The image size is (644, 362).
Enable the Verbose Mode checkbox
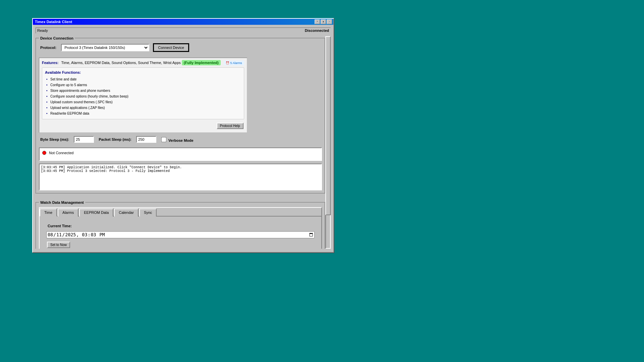click(x=164, y=140)
